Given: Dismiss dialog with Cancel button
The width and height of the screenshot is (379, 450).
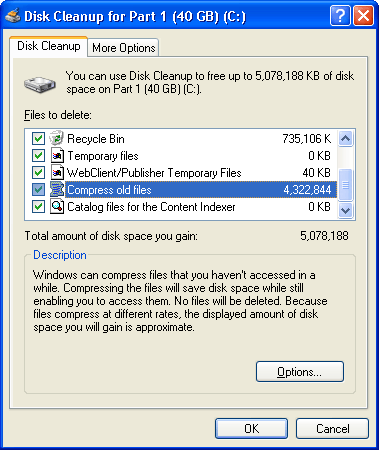Looking at the screenshot, I should pyautogui.click(x=332, y=428).
